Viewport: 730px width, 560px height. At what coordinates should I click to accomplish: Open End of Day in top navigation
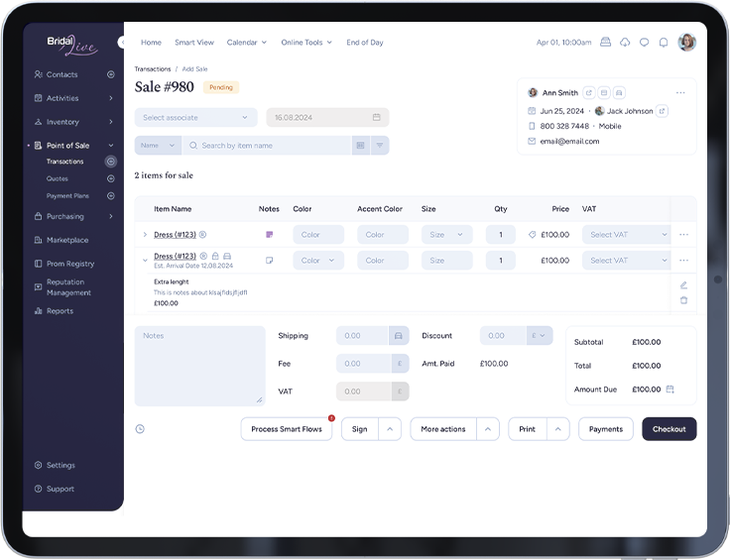point(365,43)
